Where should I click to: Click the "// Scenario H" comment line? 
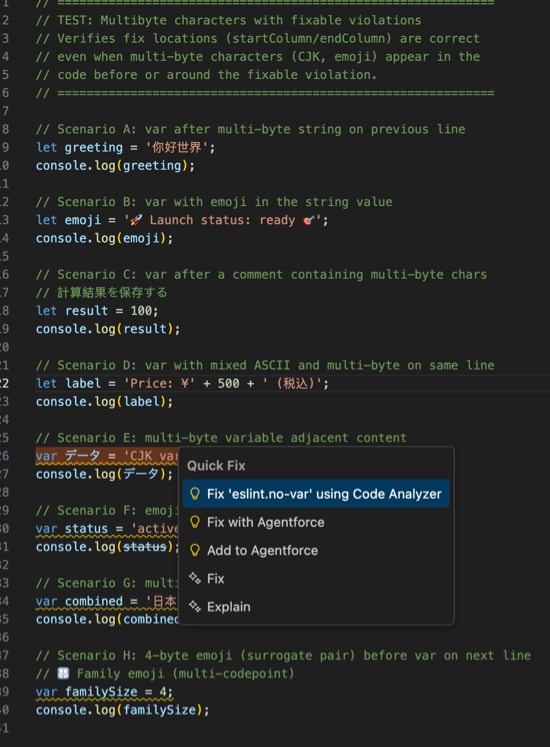coord(283,656)
